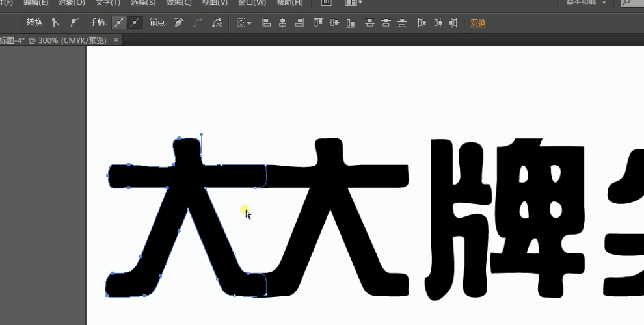Image resolution: width=644 pixels, height=325 pixels.
Task: Open the arrange documents dropdown
Action: [354, 3]
